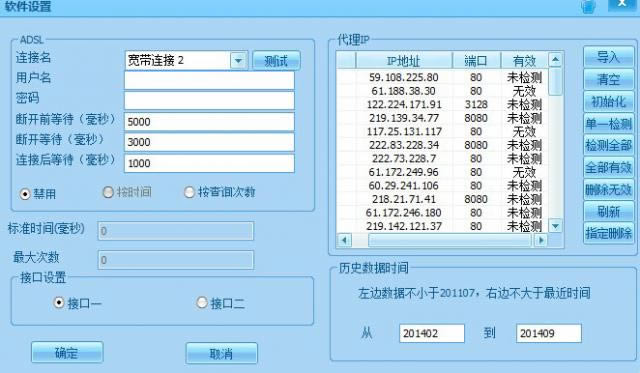Click the proxy list scroll up arrow

[x=555, y=60]
